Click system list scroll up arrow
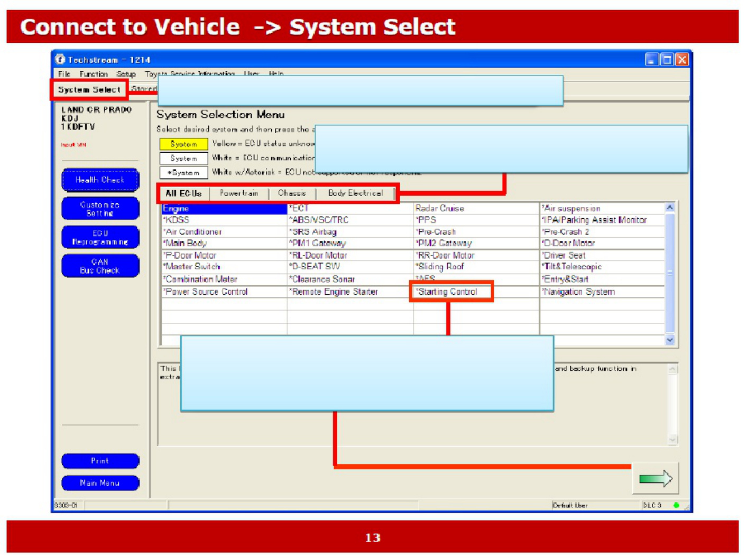Image resolution: width=747 pixels, height=560 pixels. [x=670, y=208]
